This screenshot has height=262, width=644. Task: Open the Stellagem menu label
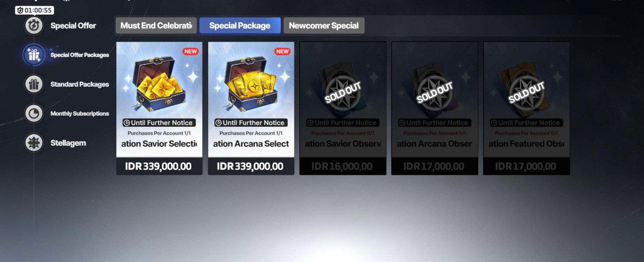point(68,143)
